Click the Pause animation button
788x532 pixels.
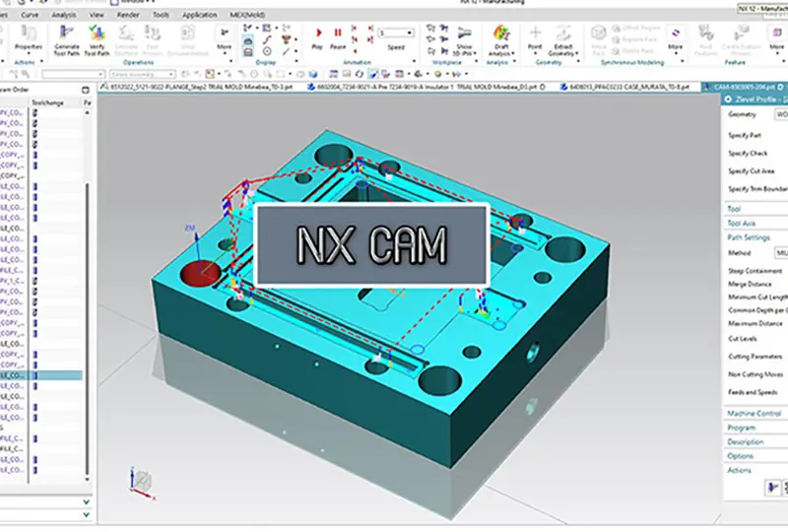[x=338, y=33]
